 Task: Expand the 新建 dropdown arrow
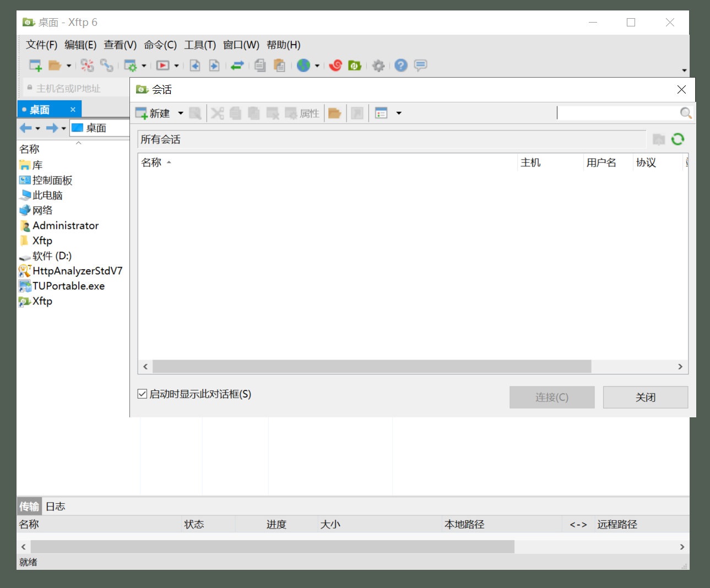tap(180, 113)
